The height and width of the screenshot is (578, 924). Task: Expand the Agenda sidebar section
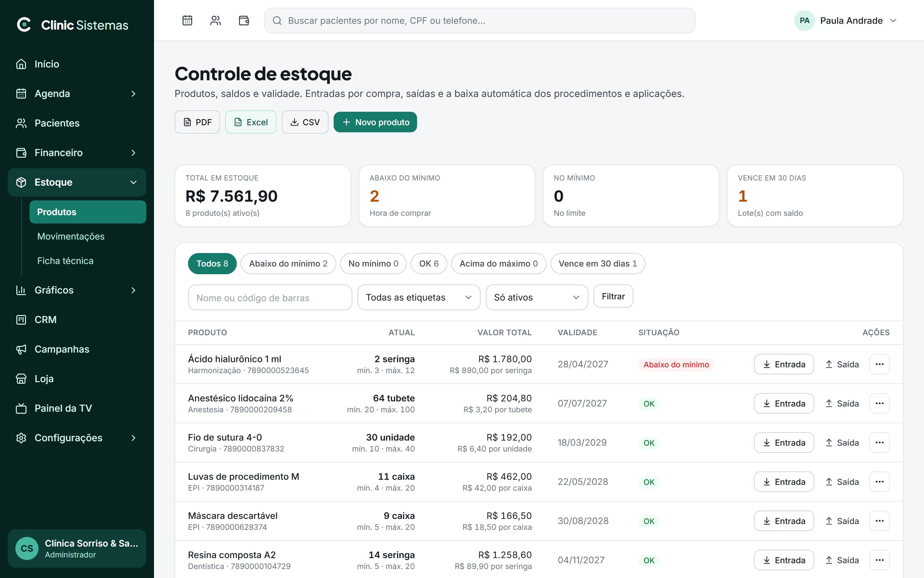coord(77,94)
